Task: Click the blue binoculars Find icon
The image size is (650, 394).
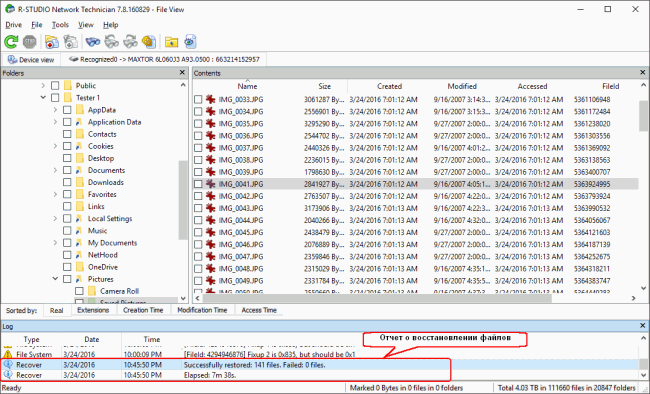Action: click(93, 41)
